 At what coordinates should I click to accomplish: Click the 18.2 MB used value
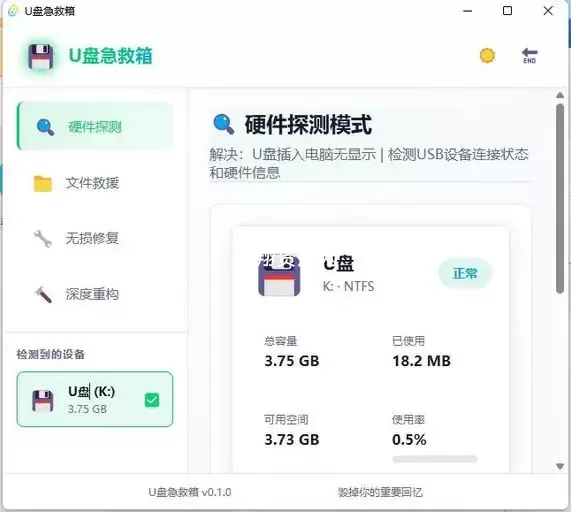click(x=421, y=361)
